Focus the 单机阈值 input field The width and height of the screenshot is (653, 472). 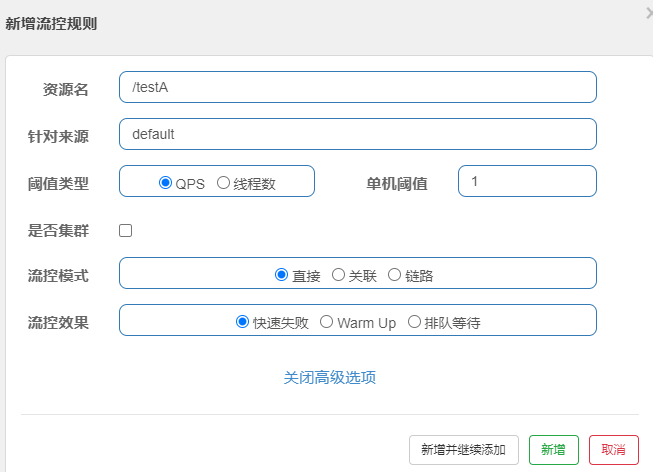point(527,181)
